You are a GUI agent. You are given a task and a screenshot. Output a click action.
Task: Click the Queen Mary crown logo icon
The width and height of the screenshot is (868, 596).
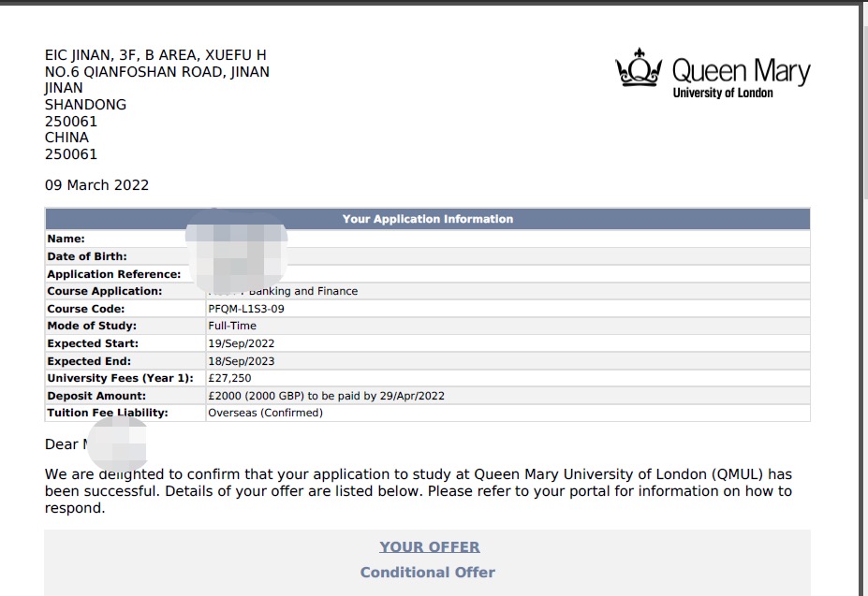point(639,69)
